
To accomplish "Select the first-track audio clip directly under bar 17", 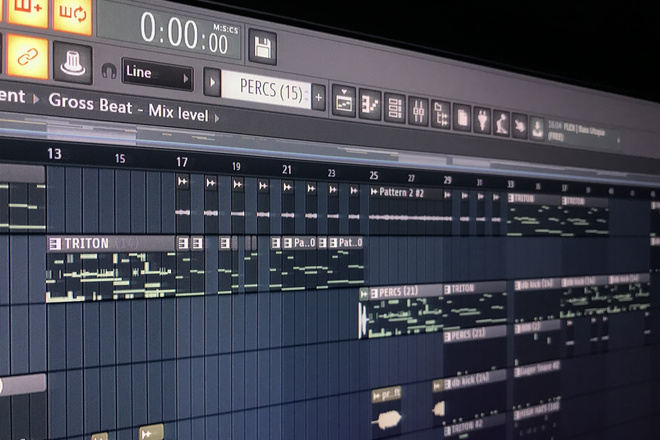I will pyautogui.click(x=182, y=201).
